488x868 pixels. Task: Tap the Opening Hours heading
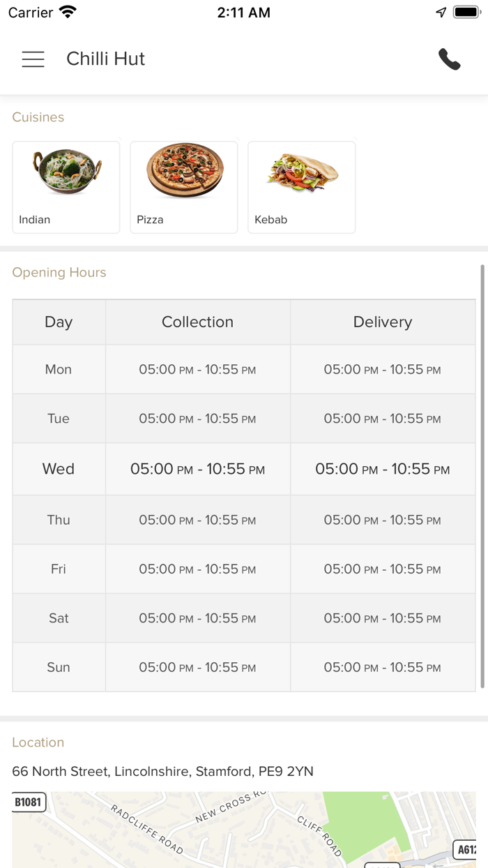tap(59, 272)
